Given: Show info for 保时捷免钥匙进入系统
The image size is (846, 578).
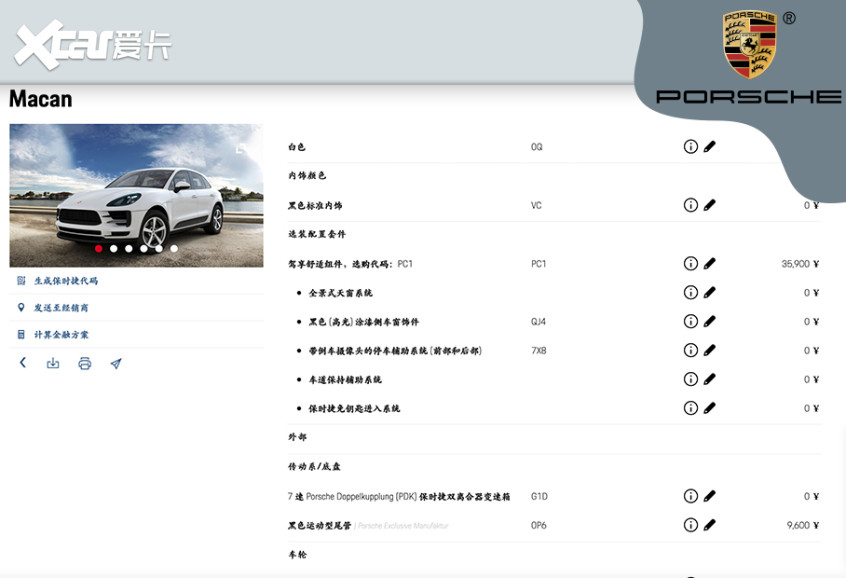Looking at the screenshot, I should [x=691, y=408].
